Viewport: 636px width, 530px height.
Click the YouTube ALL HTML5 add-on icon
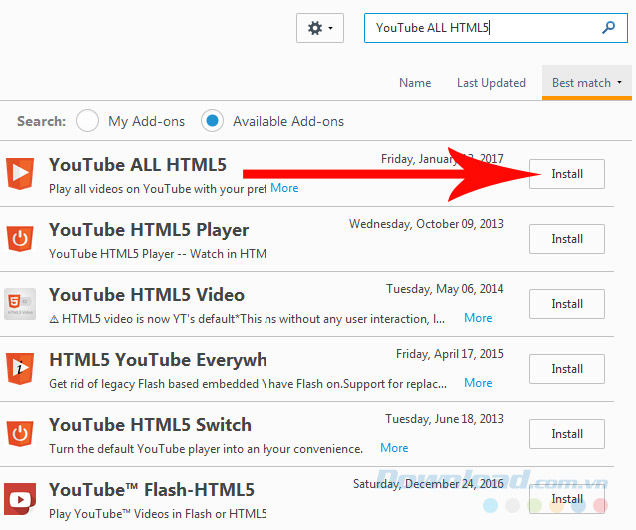20,173
